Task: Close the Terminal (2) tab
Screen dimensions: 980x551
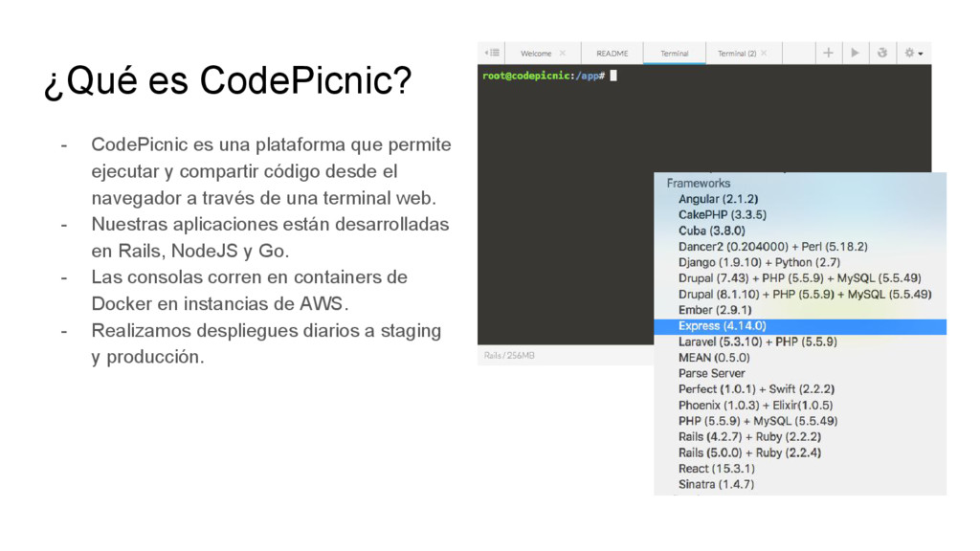Action: tap(765, 54)
